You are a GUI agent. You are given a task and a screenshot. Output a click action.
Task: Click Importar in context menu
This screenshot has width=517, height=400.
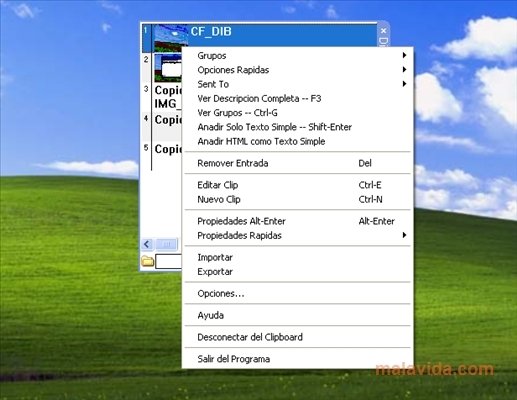tap(298, 257)
